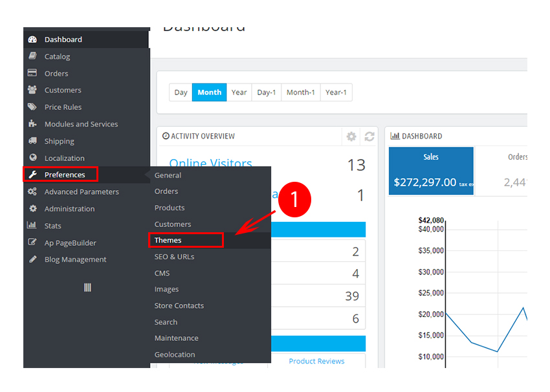
Task: Click the Catalog book icon
Action: point(32,56)
